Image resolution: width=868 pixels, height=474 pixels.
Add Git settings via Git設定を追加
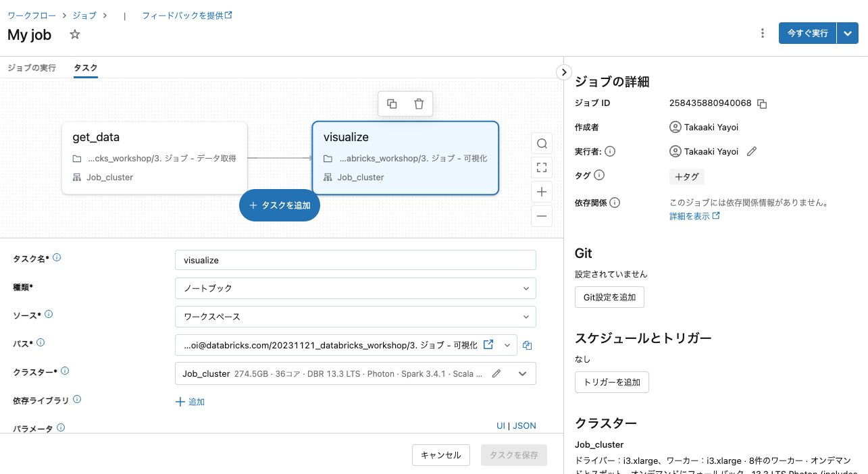point(609,296)
